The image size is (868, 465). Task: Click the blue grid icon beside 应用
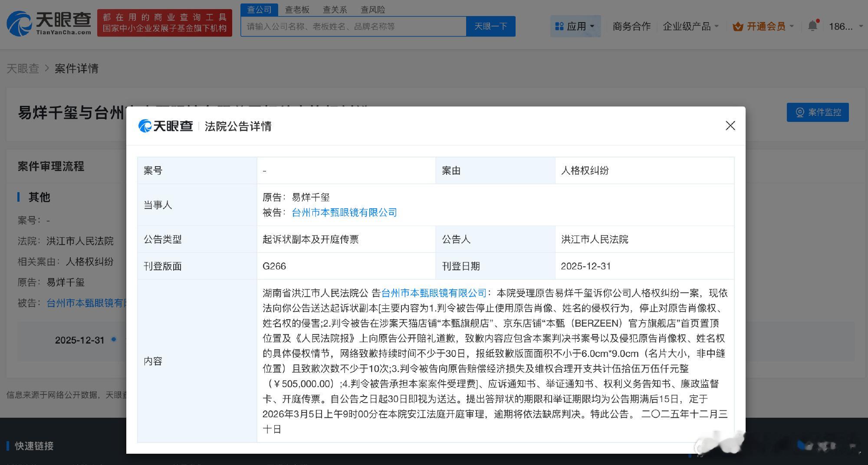coord(559,26)
